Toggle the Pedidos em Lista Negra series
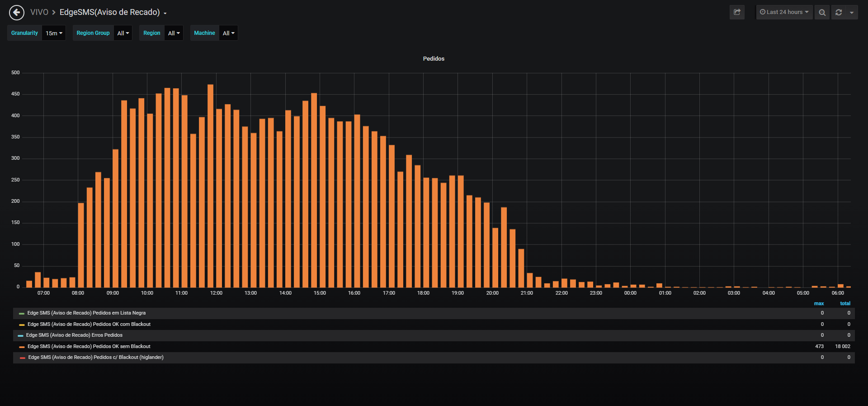This screenshot has height=406, width=868. click(86, 313)
